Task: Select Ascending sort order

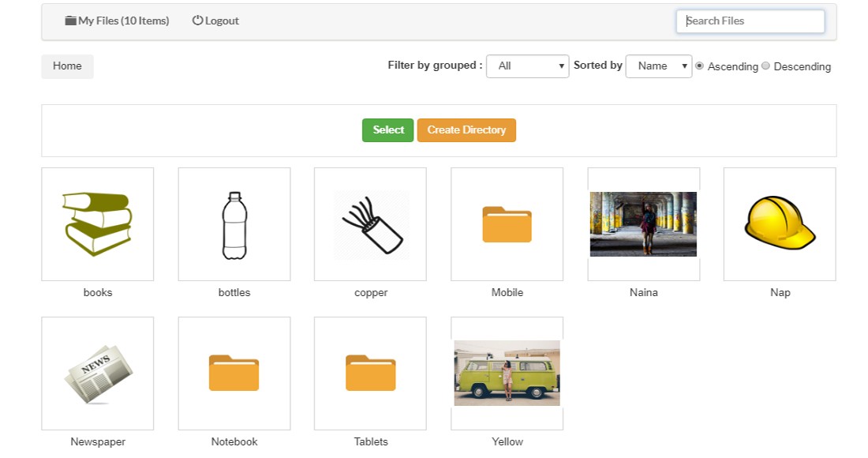Action: point(699,66)
